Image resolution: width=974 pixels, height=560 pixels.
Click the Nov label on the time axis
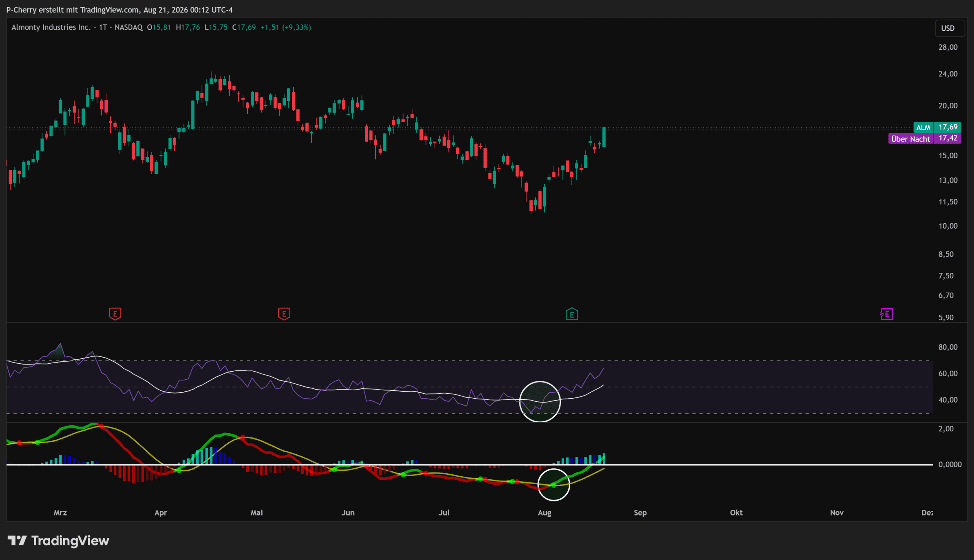(837, 513)
